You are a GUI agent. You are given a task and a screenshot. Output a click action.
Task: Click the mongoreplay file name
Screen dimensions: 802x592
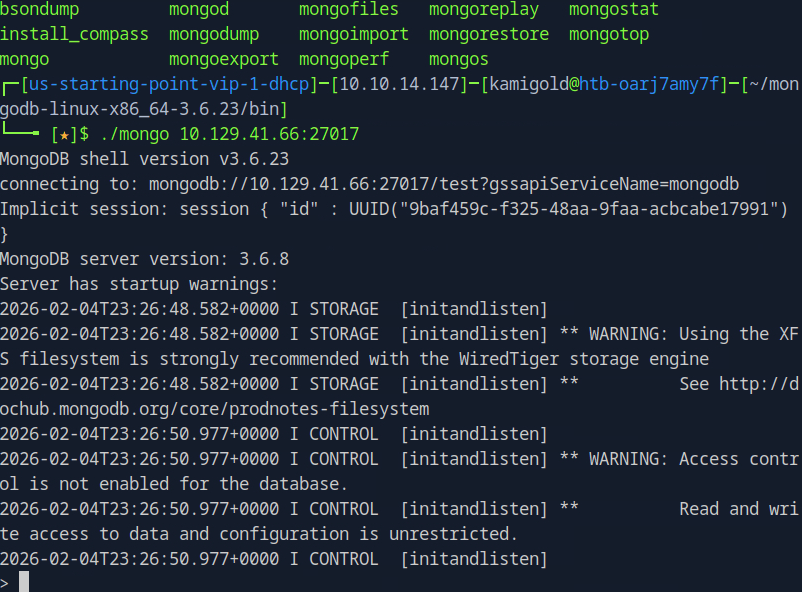(484, 9)
